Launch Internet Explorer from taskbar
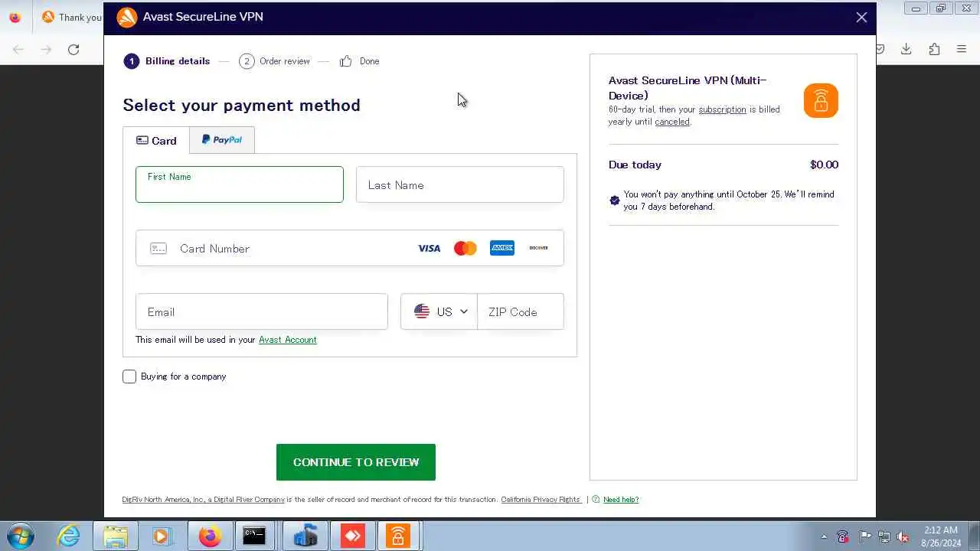Viewport: 980px width, 551px height. pyautogui.click(x=69, y=536)
